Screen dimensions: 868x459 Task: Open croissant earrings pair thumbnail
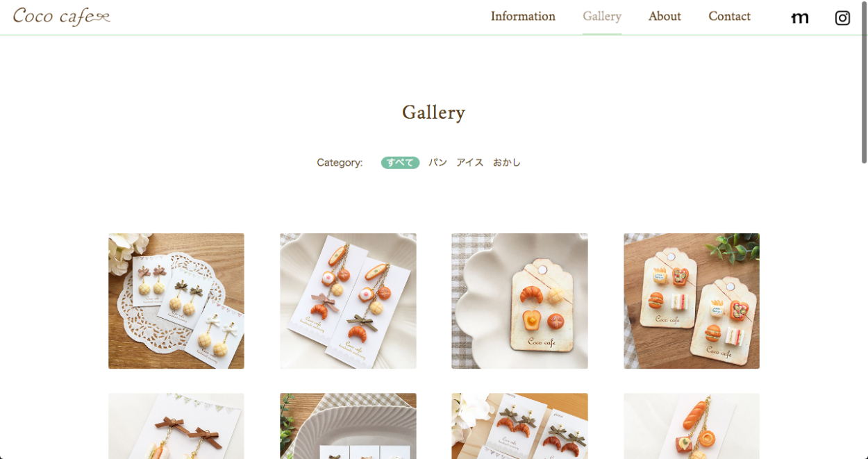pos(519,426)
